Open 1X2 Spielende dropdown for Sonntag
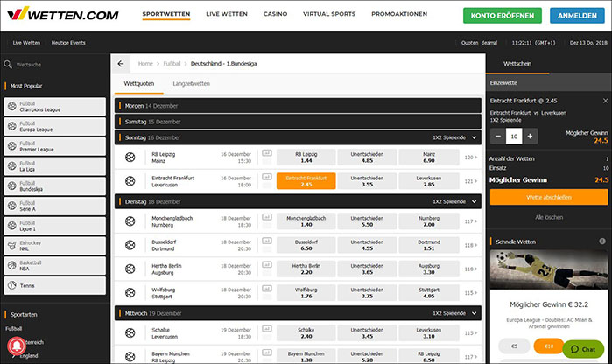The width and height of the screenshot is (612, 364). point(454,137)
